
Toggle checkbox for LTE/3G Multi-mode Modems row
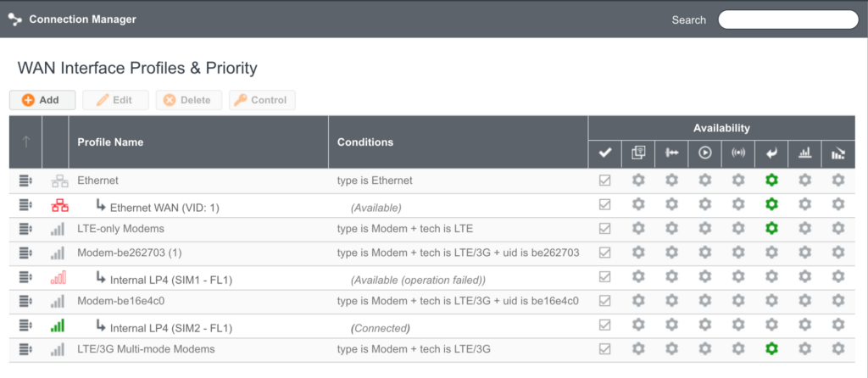tap(604, 348)
